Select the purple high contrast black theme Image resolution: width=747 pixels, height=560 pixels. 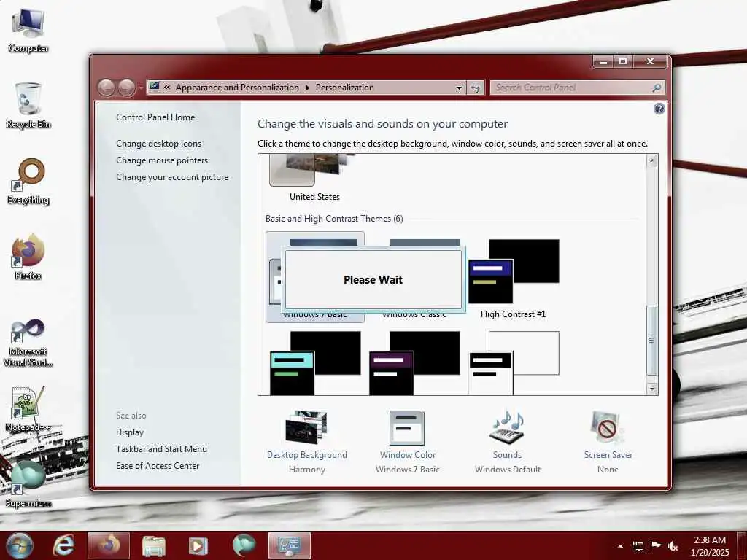tap(414, 363)
